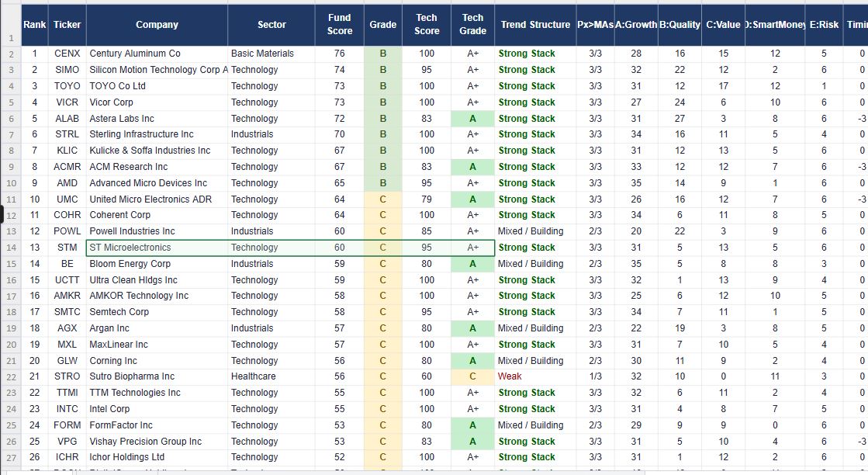Click Intel Corp Grade C cell
This screenshot has height=475, width=868.
(383, 409)
